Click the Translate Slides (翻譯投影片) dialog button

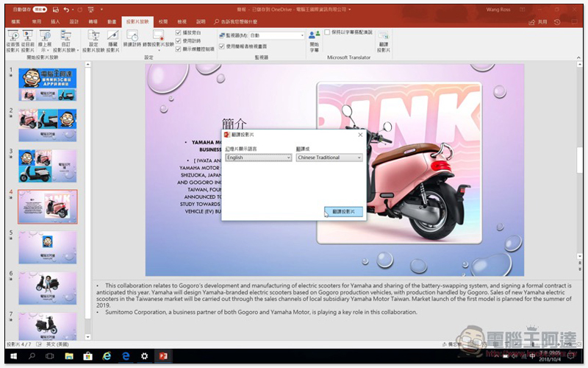click(343, 211)
